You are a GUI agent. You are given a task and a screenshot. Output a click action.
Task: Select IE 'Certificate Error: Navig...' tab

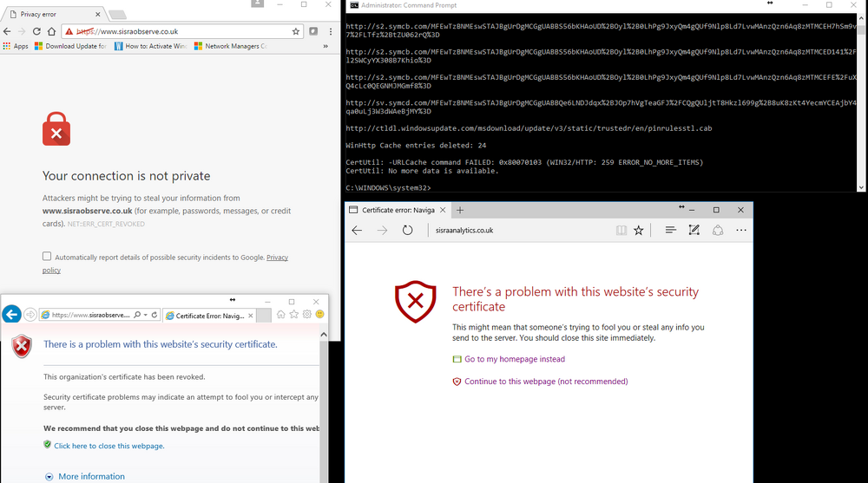coord(209,316)
